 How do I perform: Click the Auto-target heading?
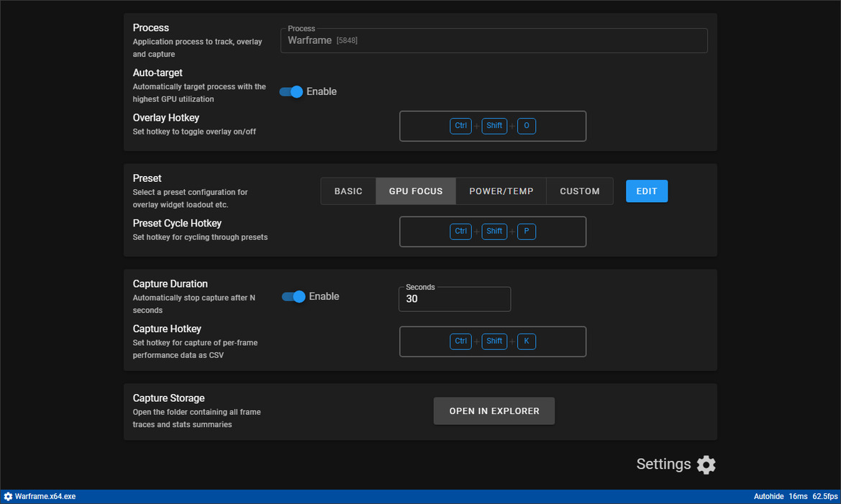point(157,73)
